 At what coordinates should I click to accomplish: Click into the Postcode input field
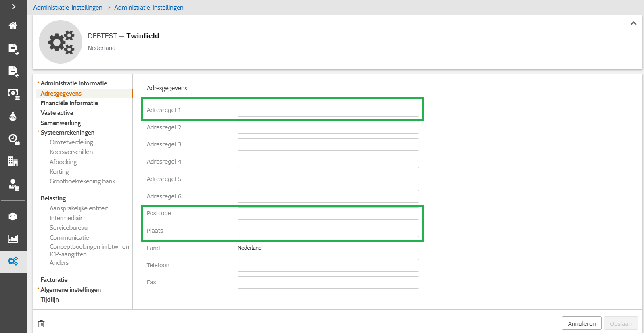pyautogui.click(x=328, y=214)
